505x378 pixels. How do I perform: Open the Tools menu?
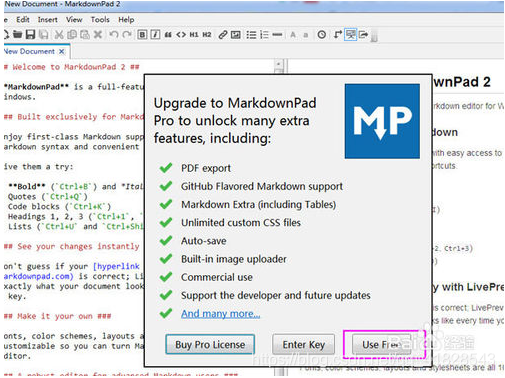click(x=100, y=20)
